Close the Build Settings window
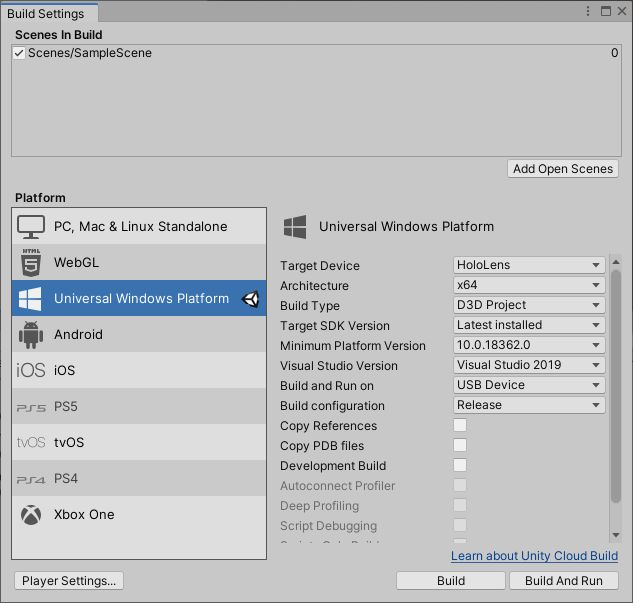Viewport: 633px width, 603px height. click(622, 11)
